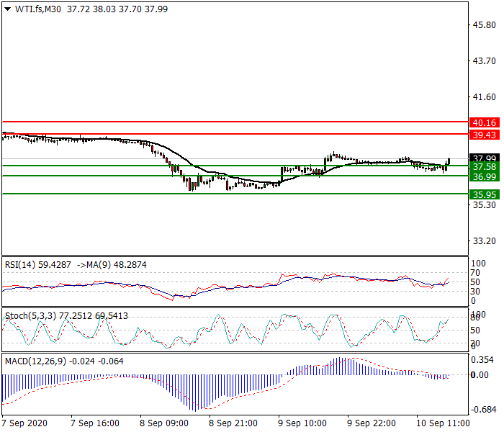The width and height of the screenshot is (504, 432).
Task: Click the 45.80 price scale value
Action: pyautogui.click(x=482, y=25)
